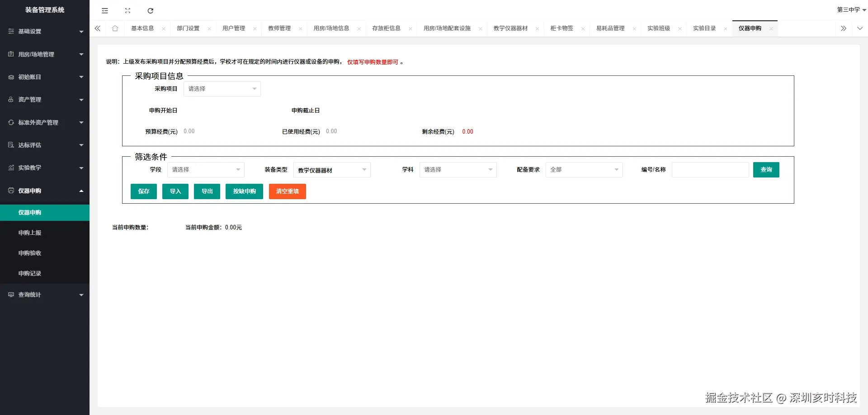The image size is (868, 415).
Task: Close the 部门设置 tab
Action: (209, 28)
